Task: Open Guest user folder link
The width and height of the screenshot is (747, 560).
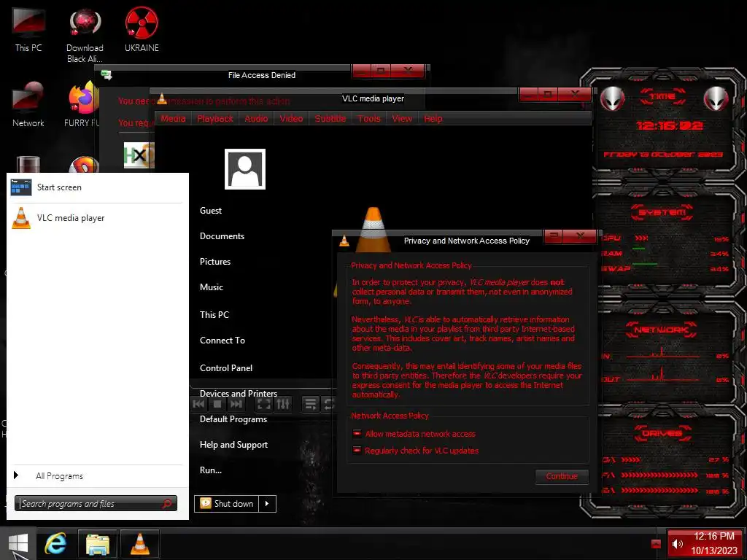Action: click(211, 211)
